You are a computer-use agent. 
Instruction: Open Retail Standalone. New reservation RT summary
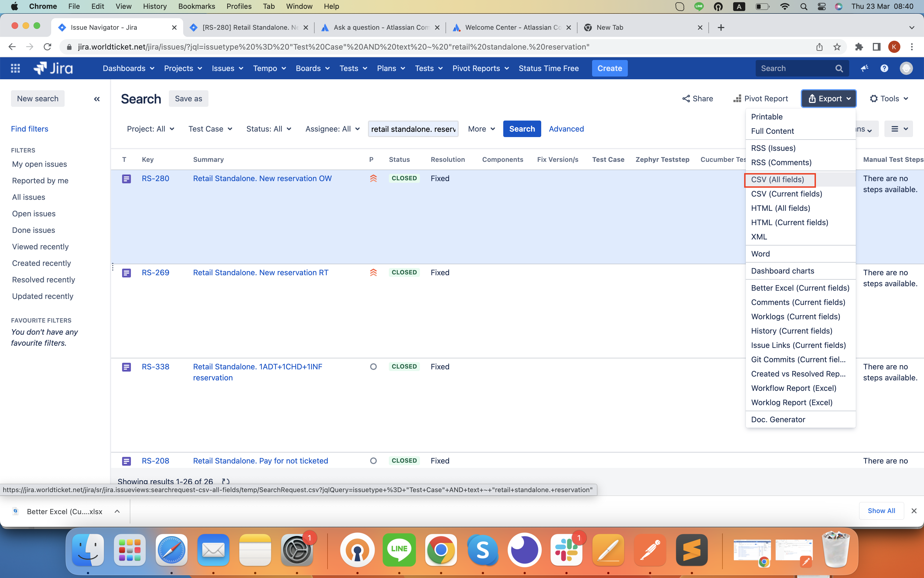(260, 272)
